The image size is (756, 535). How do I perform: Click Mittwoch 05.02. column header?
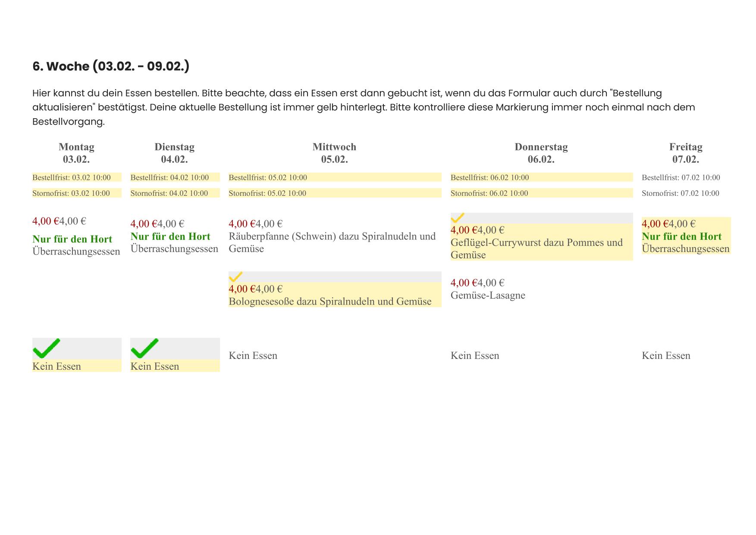pos(334,153)
